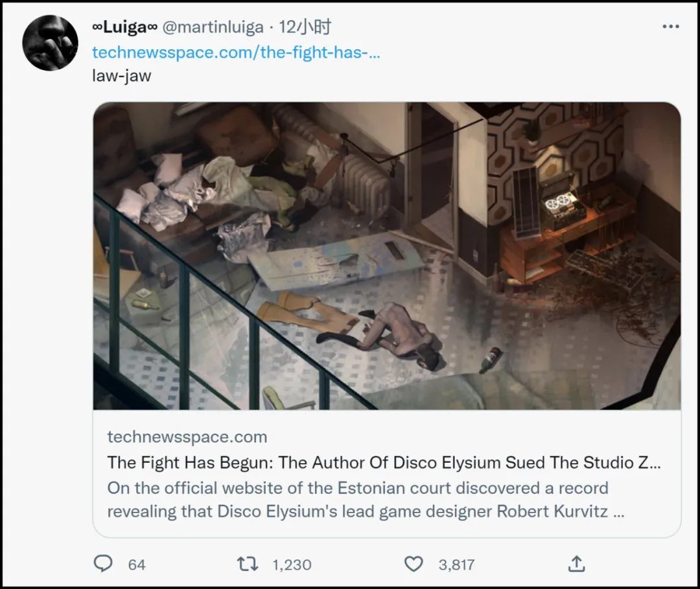This screenshot has width=700, height=589.
Task: Click the technewsspace.com domain in the card
Action: tap(187, 437)
